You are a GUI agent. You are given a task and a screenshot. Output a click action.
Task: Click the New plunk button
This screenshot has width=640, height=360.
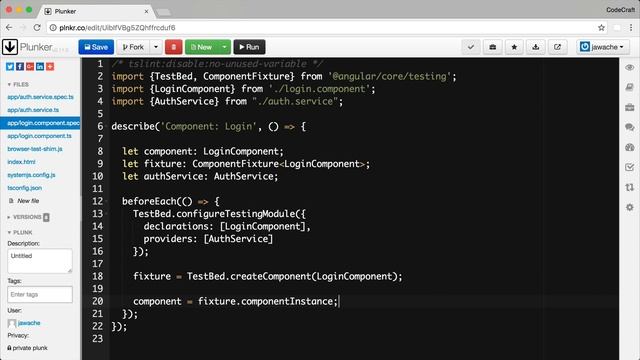pos(202,47)
